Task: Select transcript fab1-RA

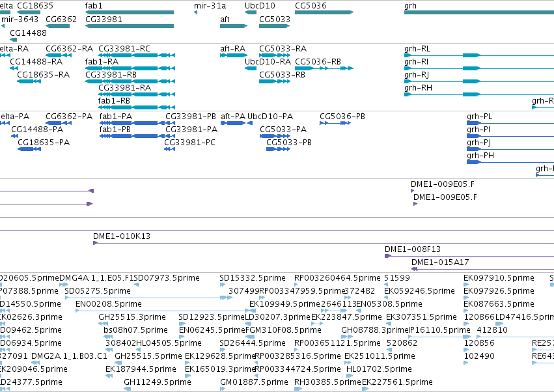Action: point(130,68)
